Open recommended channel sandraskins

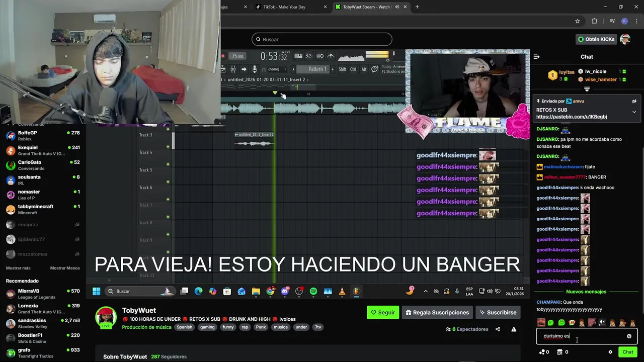[43, 323]
